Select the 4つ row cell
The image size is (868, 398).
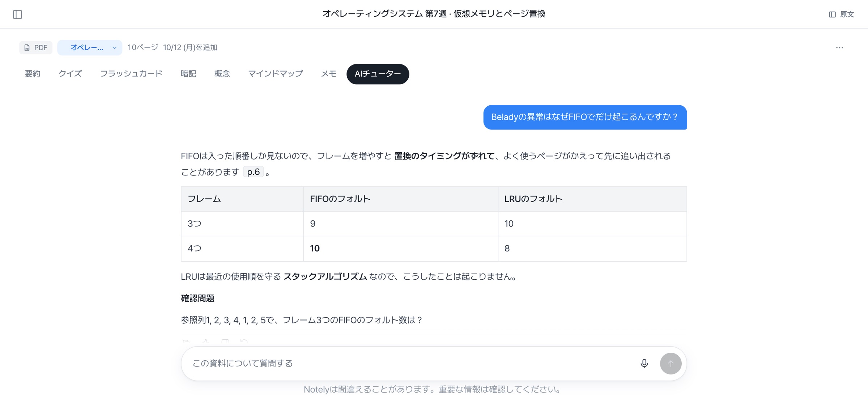click(x=242, y=249)
